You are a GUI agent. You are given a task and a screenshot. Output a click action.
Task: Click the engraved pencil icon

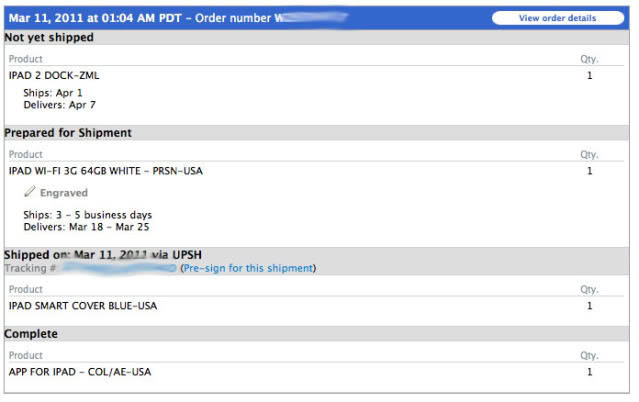pos(30,192)
